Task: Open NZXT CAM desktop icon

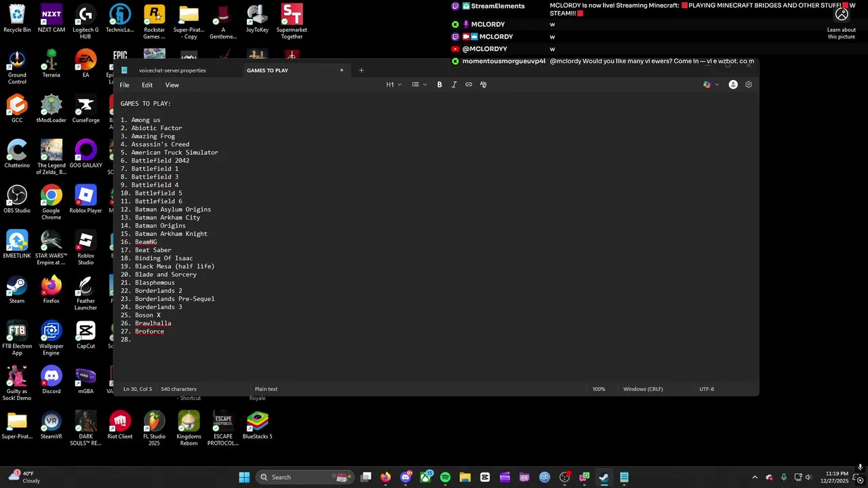Action: click(52, 19)
